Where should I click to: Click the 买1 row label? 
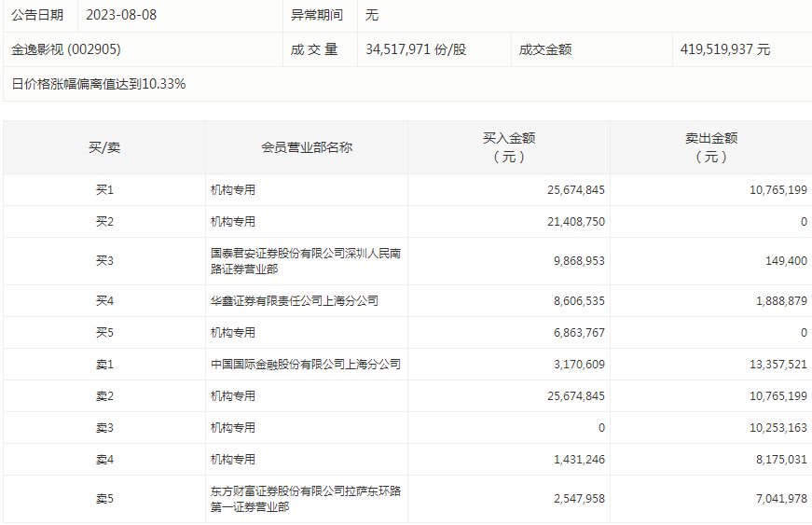coord(104,190)
